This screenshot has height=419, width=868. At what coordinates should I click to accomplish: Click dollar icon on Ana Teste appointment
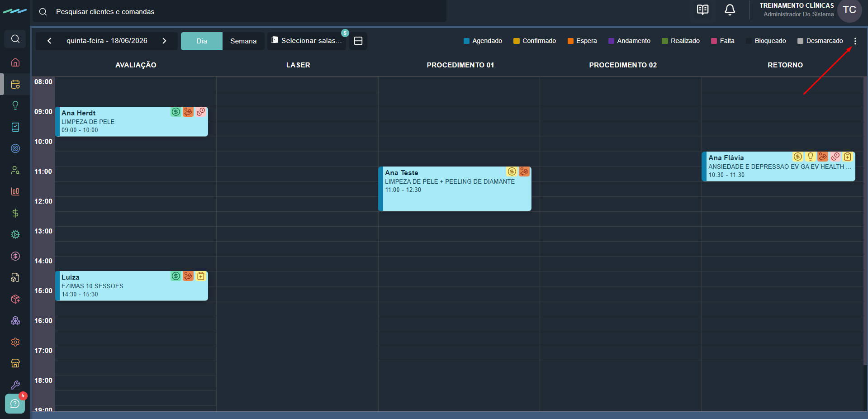pos(512,171)
